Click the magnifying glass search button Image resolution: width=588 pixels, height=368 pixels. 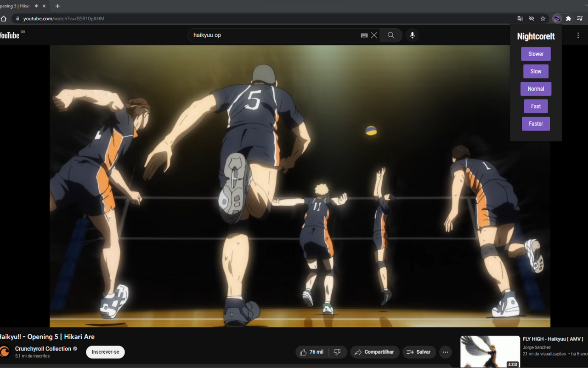(x=391, y=35)
